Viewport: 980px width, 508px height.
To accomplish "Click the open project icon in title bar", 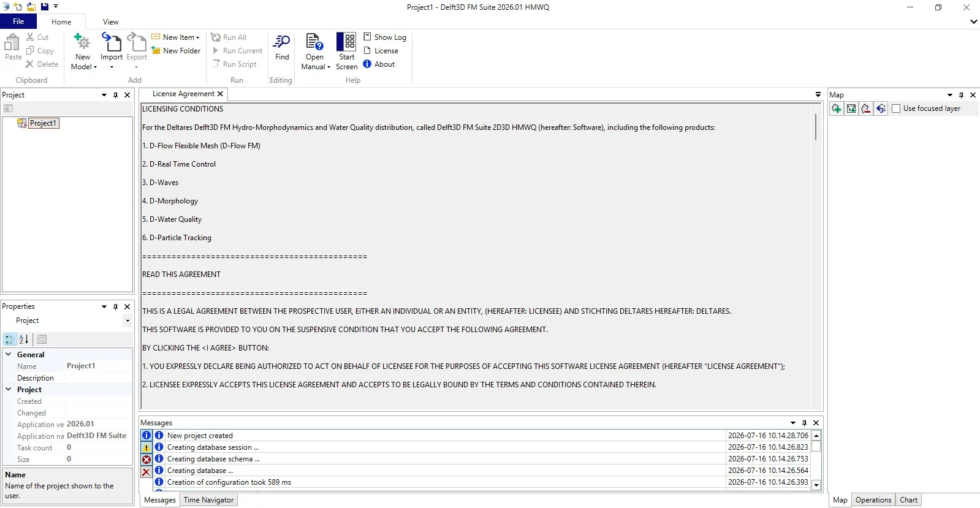I will click(31, 7).
